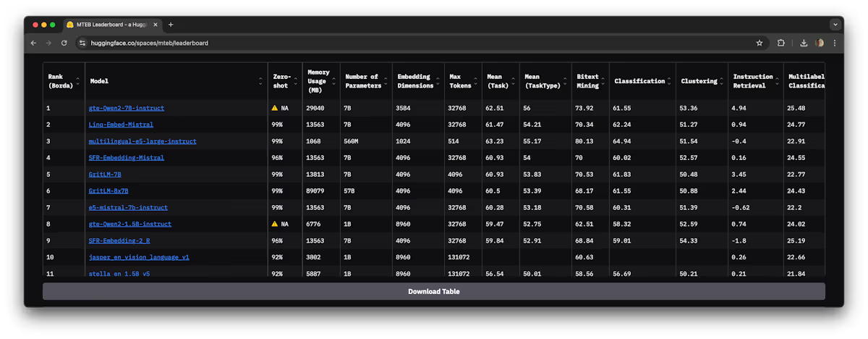This screenshot has width=868, height=339.
Task: Sort by Mean (Task) column arrows
Action: (x=513, y=81)
